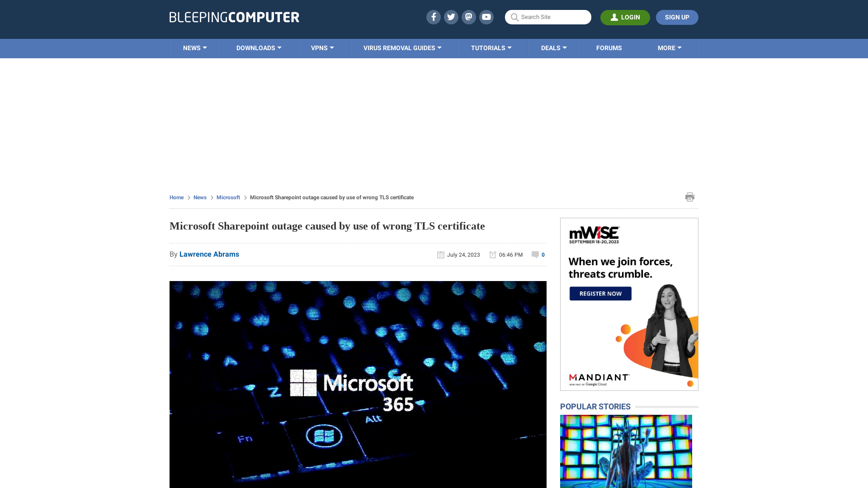868x488 pixels.
Task: Expand the VIRUS REMOVAL GUIDES dropdown
Action: tap(403, 48)
